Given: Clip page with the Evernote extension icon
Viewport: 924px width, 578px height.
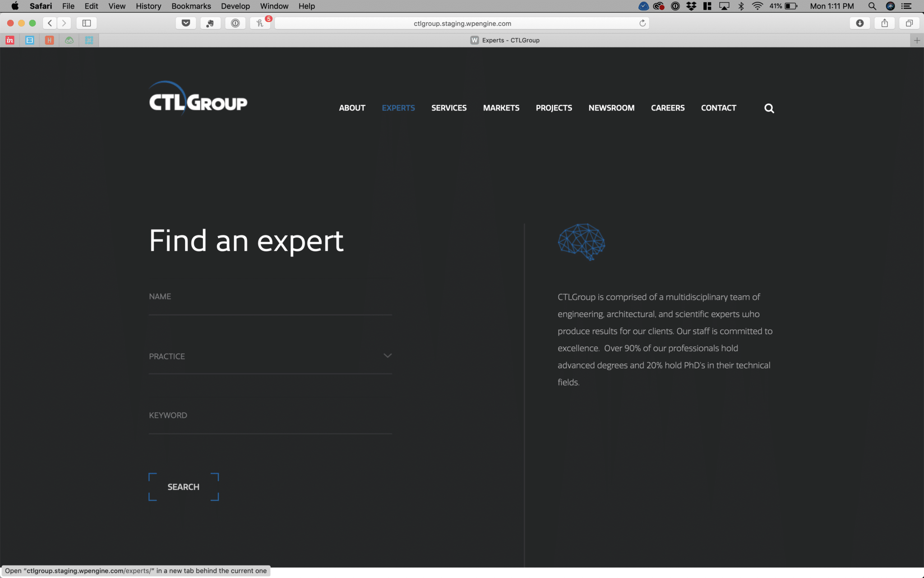Looking at the screenshot, I should pos(210,23).
